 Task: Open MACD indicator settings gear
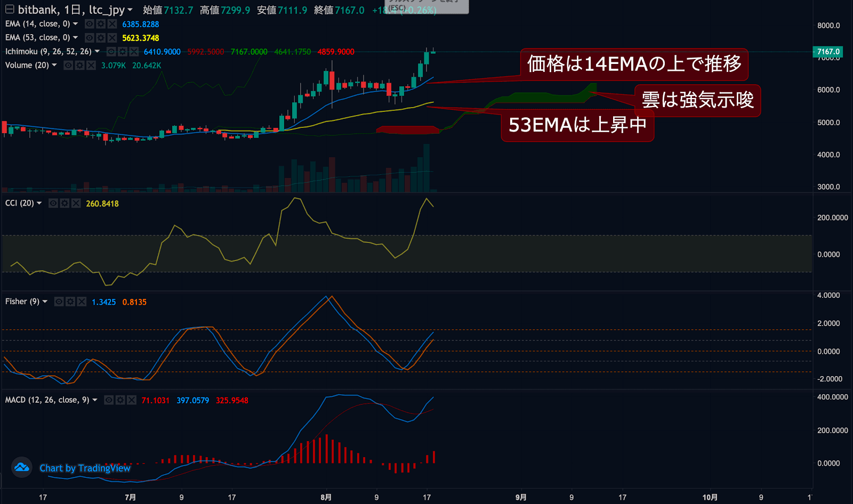coord(120,400)
